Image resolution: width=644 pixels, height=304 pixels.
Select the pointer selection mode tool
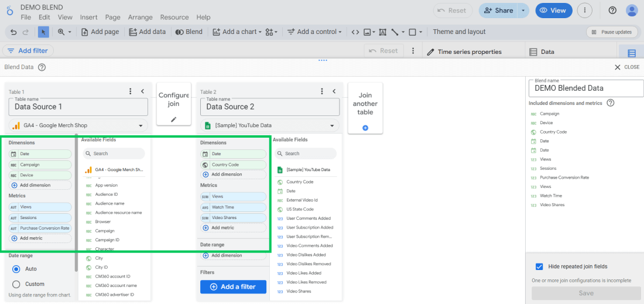click(x=43, y=32)
